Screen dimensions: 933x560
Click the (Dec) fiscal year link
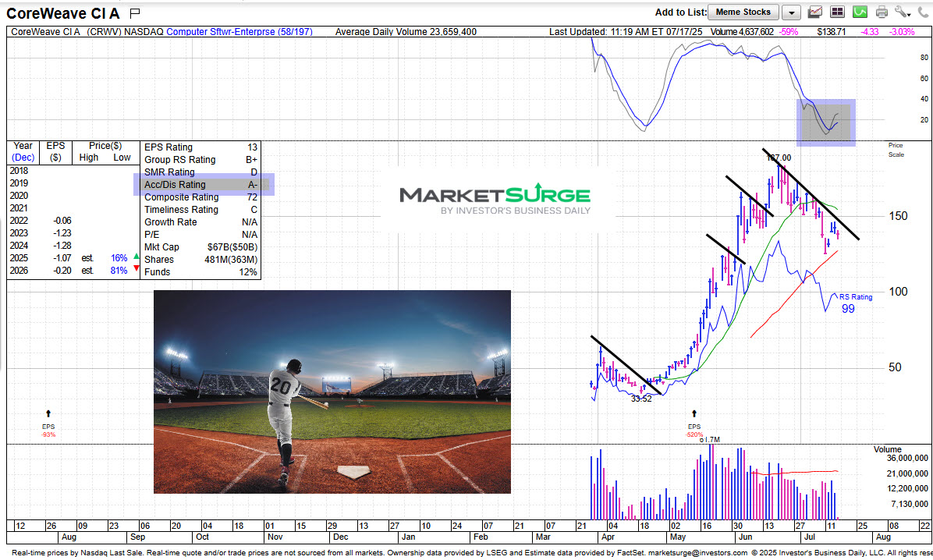tap(23, 157)
